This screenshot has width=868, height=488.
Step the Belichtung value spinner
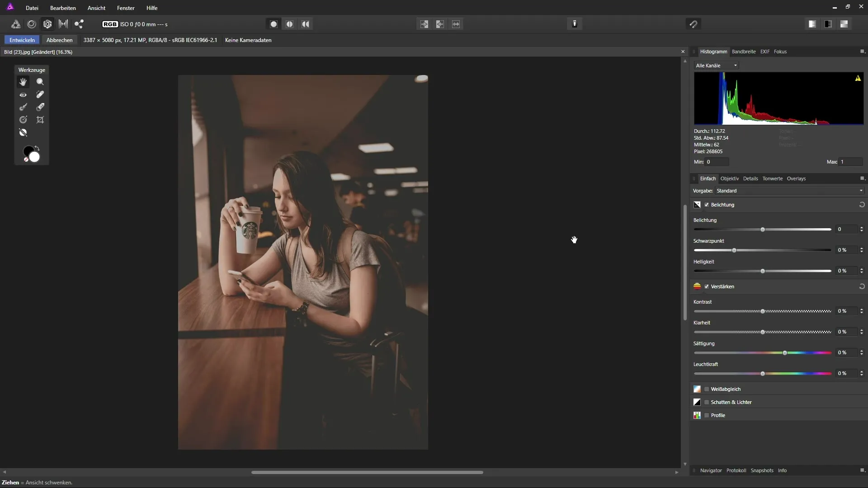[x=862, y=230]
